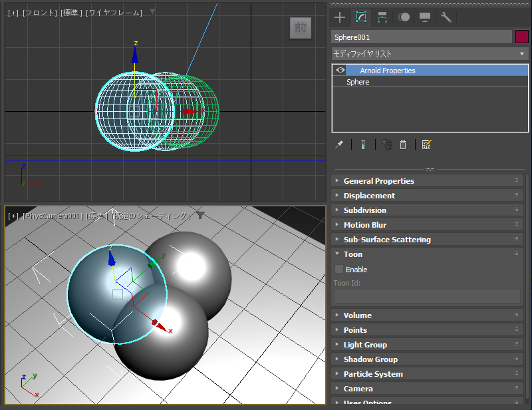
Task: Click Toon rollout grip handle
Action: click(x=517, y=254)
